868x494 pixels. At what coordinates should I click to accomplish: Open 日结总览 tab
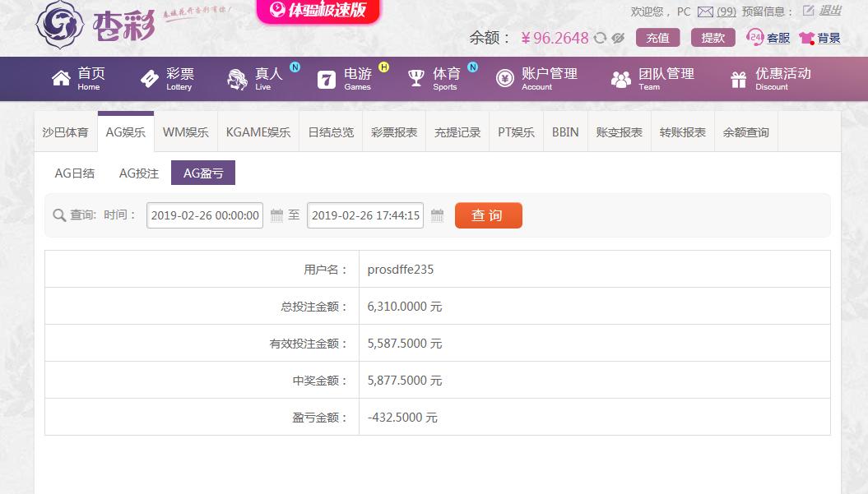(331, 132)
